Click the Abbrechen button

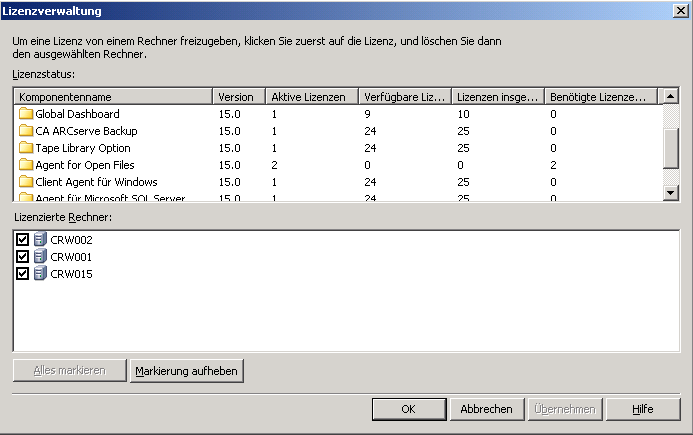487,409
